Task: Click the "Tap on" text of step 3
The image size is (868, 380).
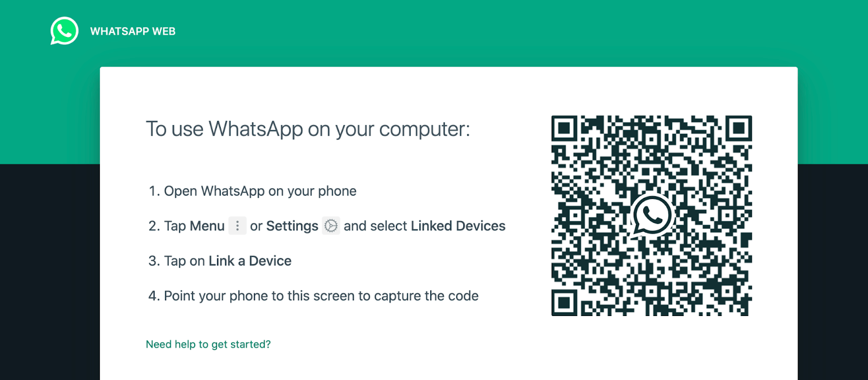Action: [184, 261]
